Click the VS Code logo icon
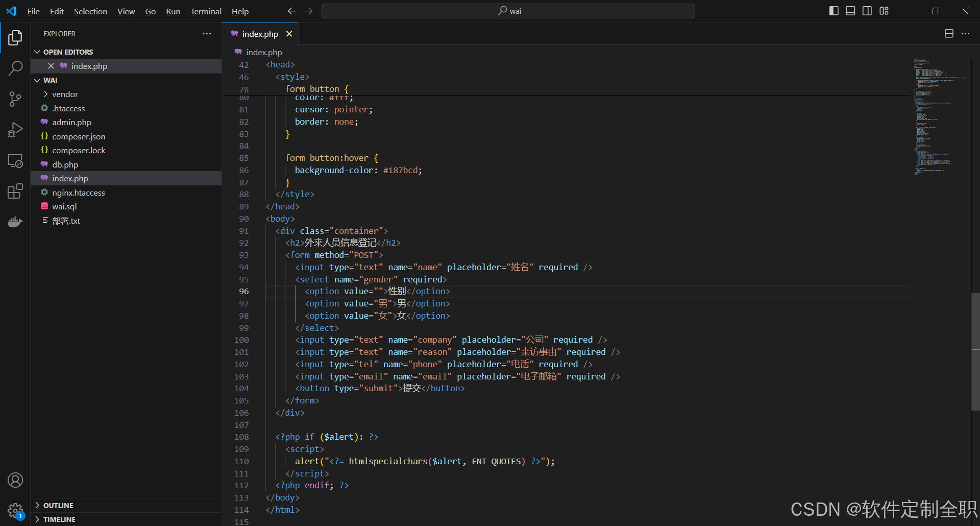 point(11,11)
